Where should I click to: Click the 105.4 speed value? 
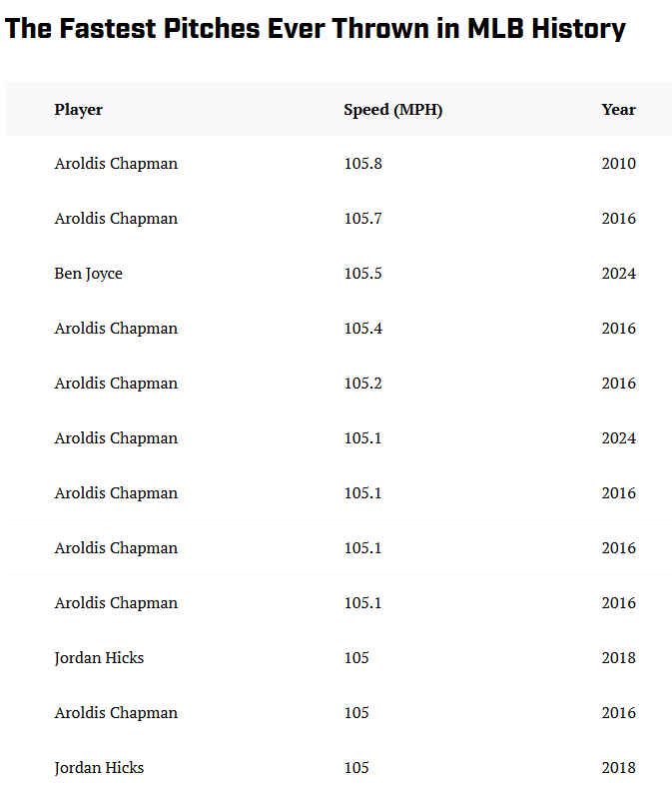pyautogui.click(x=362, y=329)
